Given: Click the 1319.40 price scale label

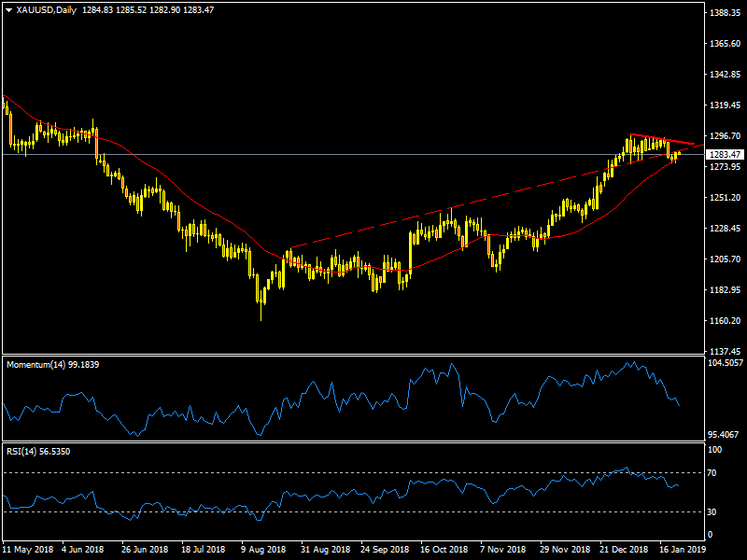Looking at the screenshot, I should point(724,105).
